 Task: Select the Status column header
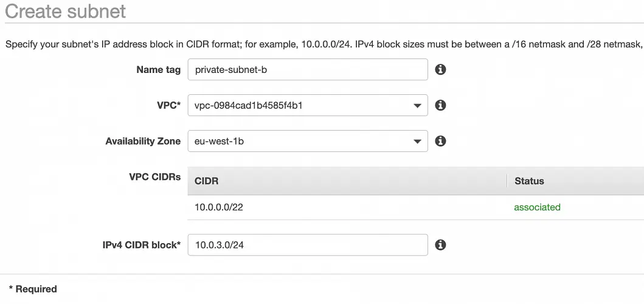coord(529,181)
